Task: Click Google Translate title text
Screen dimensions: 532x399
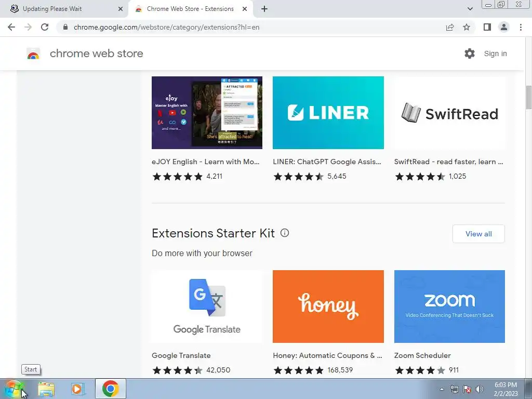Action: point(181,355)
